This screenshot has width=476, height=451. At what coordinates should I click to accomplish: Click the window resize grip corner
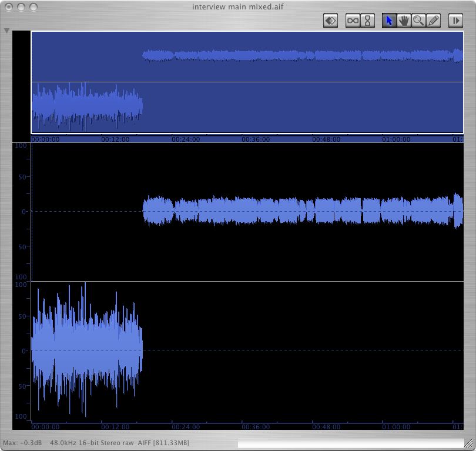[469, 444]
